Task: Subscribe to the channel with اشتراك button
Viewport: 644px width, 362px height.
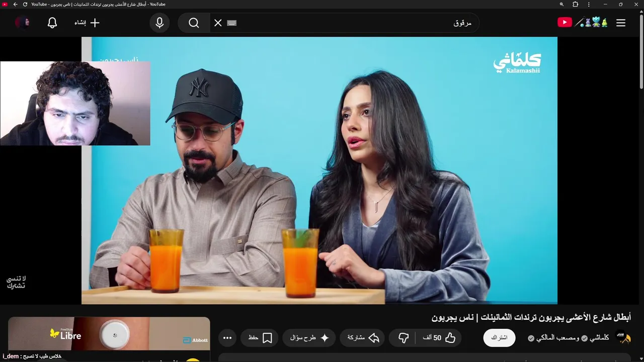Action: [499, 338]
